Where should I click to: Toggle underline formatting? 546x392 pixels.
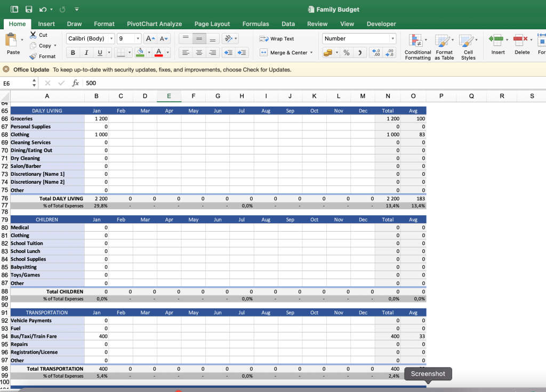tap(99, 52)
